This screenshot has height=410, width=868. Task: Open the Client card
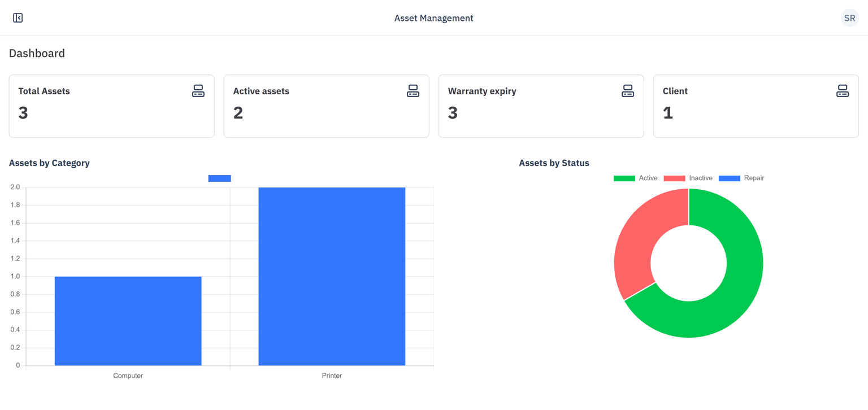coord(756,106)
